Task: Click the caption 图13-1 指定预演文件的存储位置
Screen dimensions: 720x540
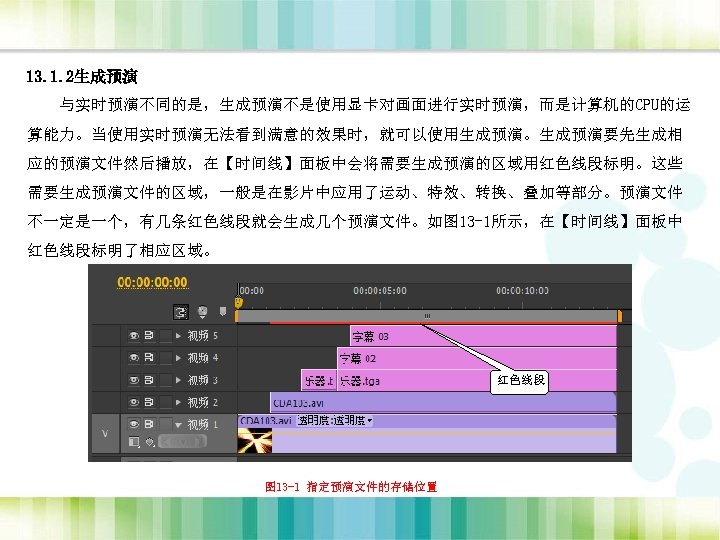Action: pos(351,487)
